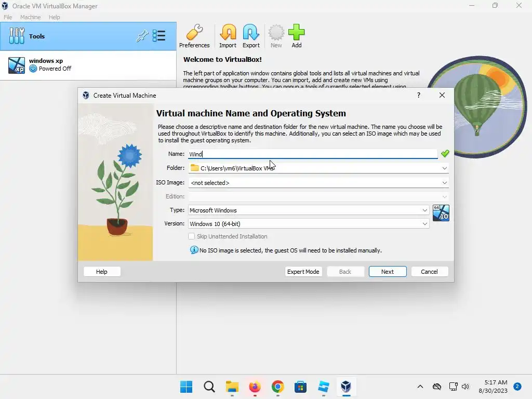The image size is (532, 399).
Task: Click the network tray icon
Action: click(453, 387)
